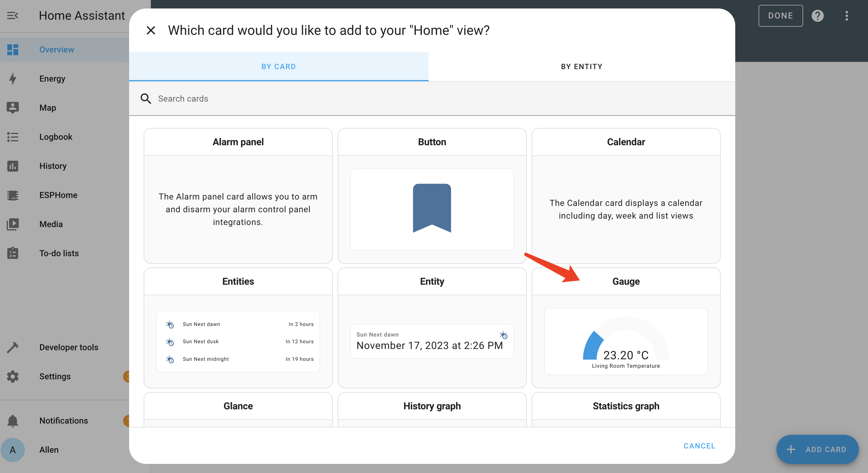This screenshot has height=473, width=868.
Task: Click the Add Card button label
Action: tap(826, 449)
